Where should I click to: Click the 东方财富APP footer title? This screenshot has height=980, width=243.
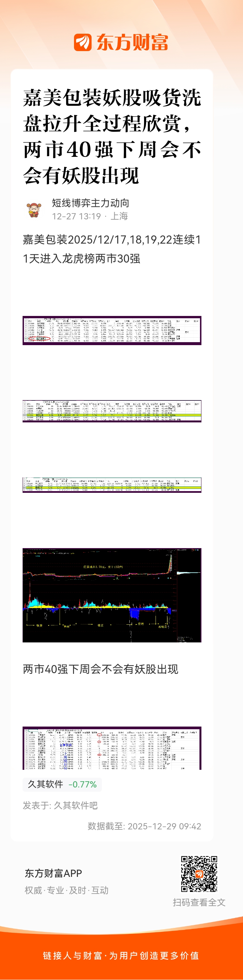[53, 873]
